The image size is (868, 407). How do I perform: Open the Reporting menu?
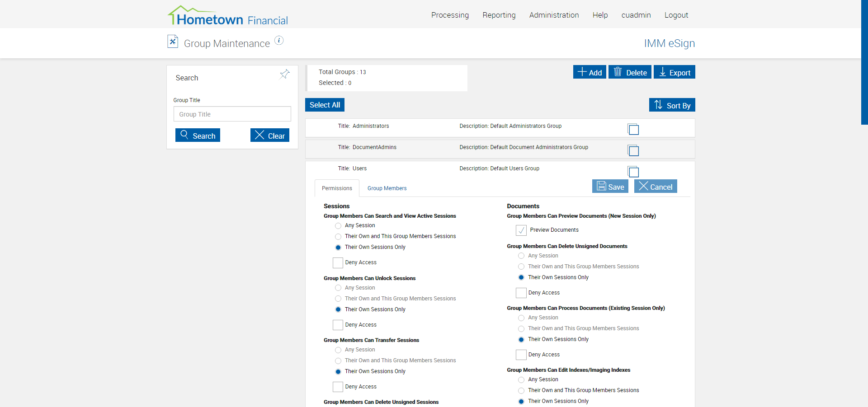499,15
